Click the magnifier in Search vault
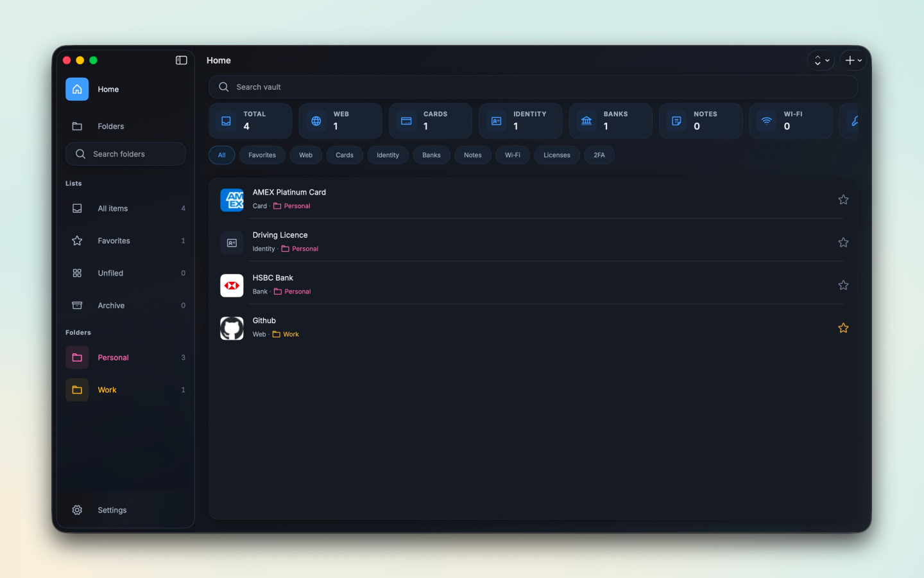 pos(224,87)
